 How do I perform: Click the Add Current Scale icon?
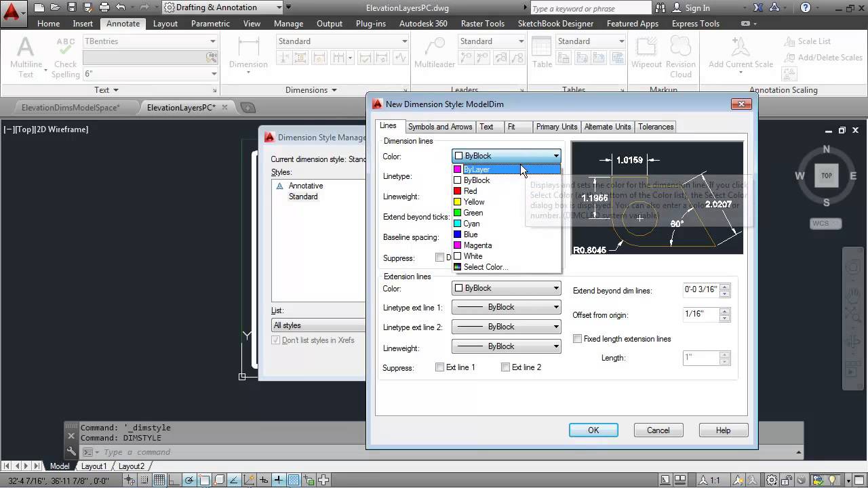tap(740, 47)
